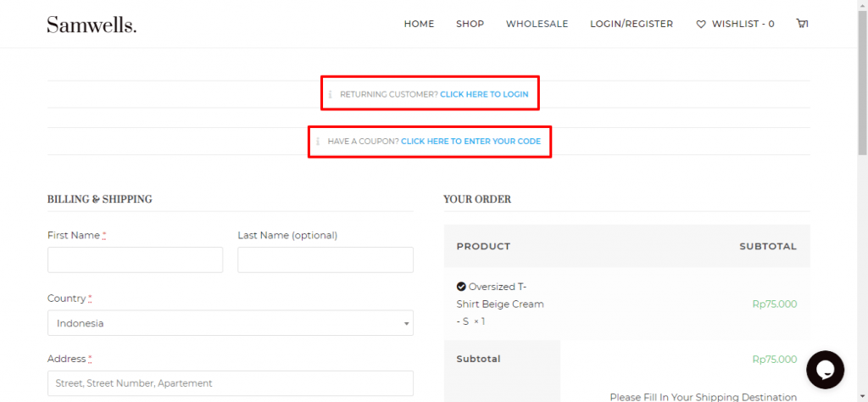Focus the First Name input field
The height and width of the screenshot is (402, 868).
tap(135, 260)
